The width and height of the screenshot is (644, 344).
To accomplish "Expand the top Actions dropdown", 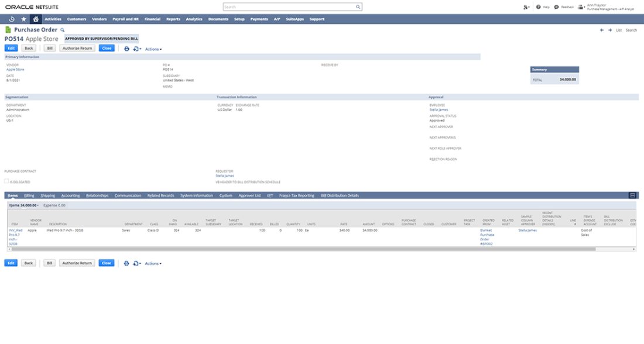I will [153, 49].
